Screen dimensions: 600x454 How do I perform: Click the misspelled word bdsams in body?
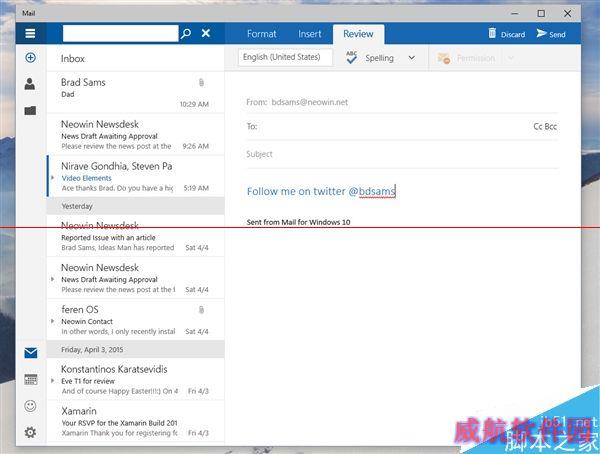(x=377, y=191)
